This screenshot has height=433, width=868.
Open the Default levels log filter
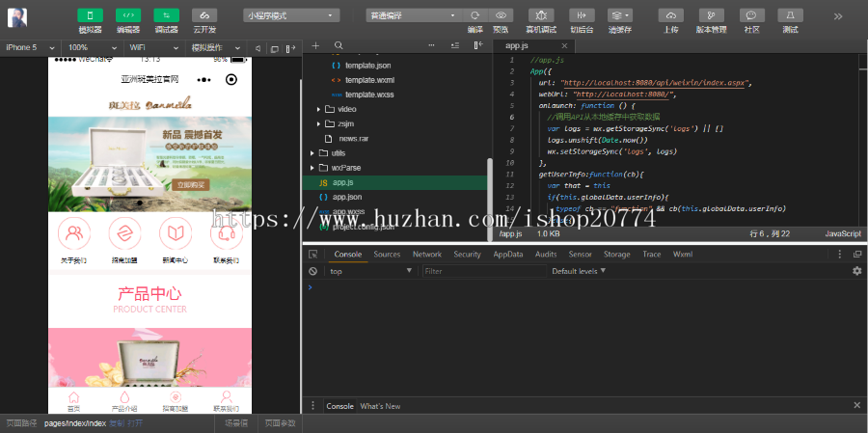579,272
